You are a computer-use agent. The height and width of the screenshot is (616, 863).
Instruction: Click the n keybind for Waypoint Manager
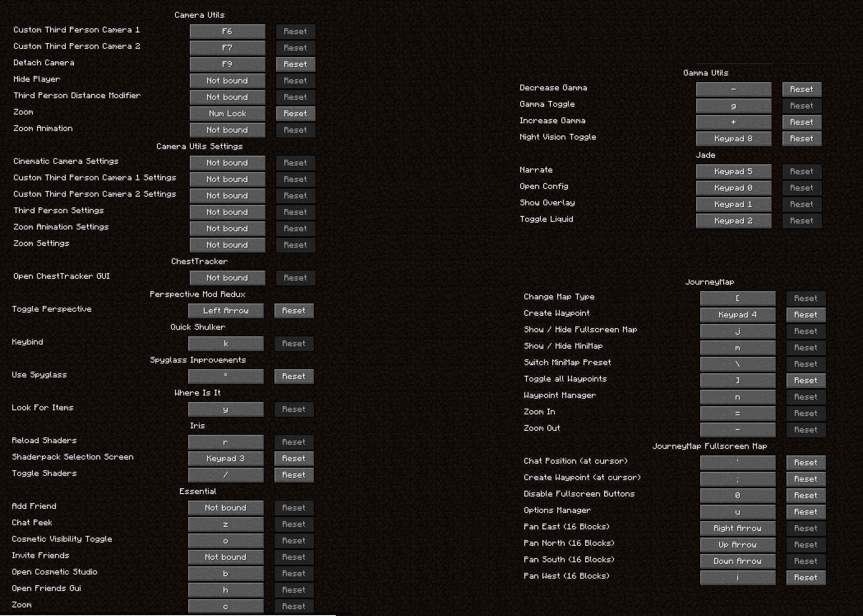pos(738,397)
